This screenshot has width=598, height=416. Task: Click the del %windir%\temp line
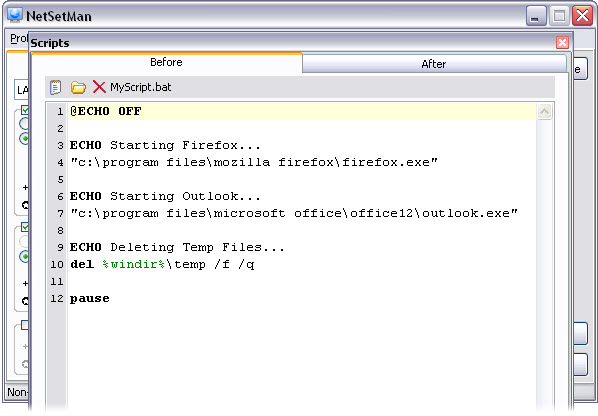pyautogui.click(x=162, y=264)
